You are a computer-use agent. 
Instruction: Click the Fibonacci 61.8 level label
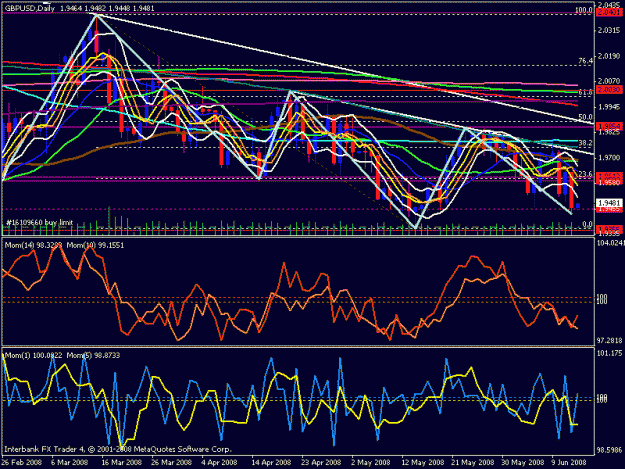586,92
